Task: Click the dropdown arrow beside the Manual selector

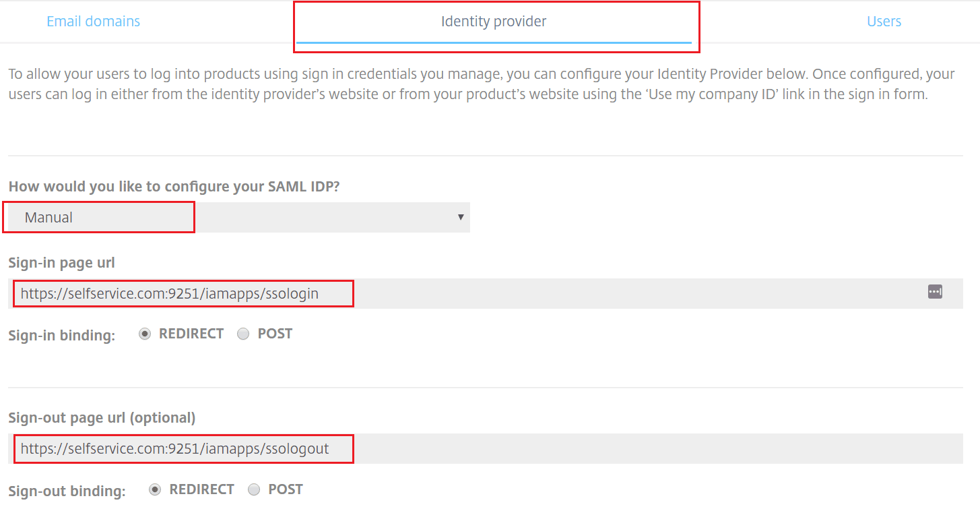Action: click(461, 217)
